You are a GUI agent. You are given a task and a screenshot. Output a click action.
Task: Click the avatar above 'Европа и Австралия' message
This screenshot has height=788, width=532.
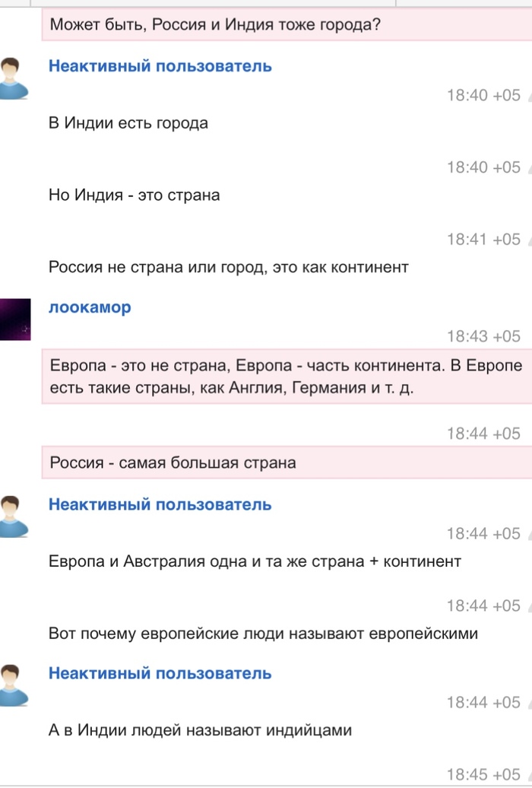[15, 517]
